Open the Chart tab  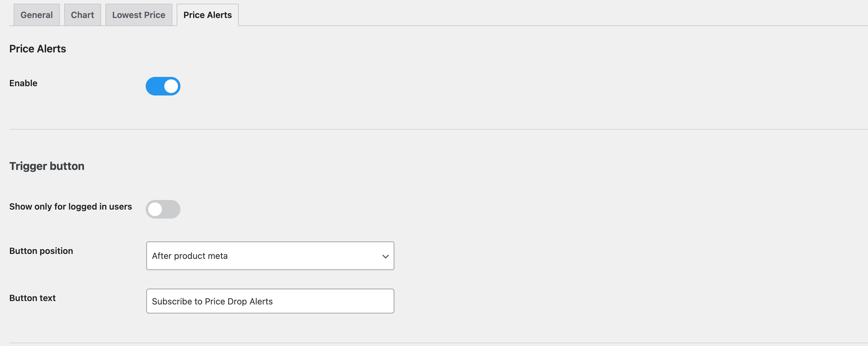point(82,15)
